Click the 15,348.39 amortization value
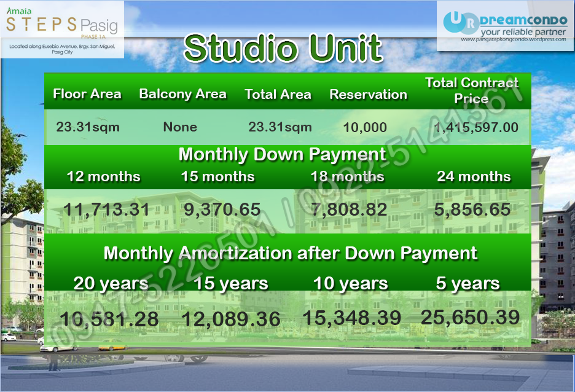This screenshot has width=575, height=392. tap(351, 318)
